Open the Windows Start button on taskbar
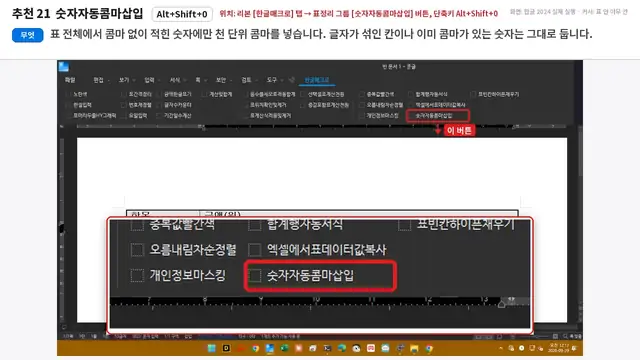 pos(211,348)
